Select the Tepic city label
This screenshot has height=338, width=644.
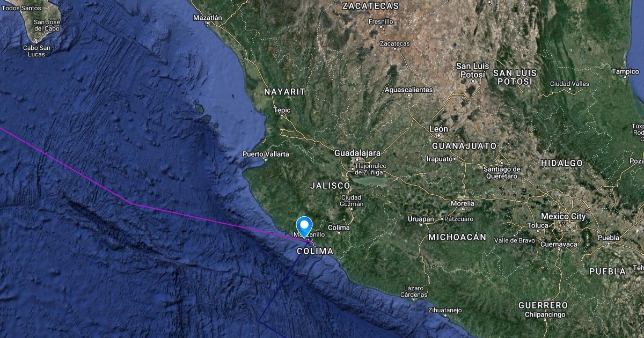click(x=282, y=111)
